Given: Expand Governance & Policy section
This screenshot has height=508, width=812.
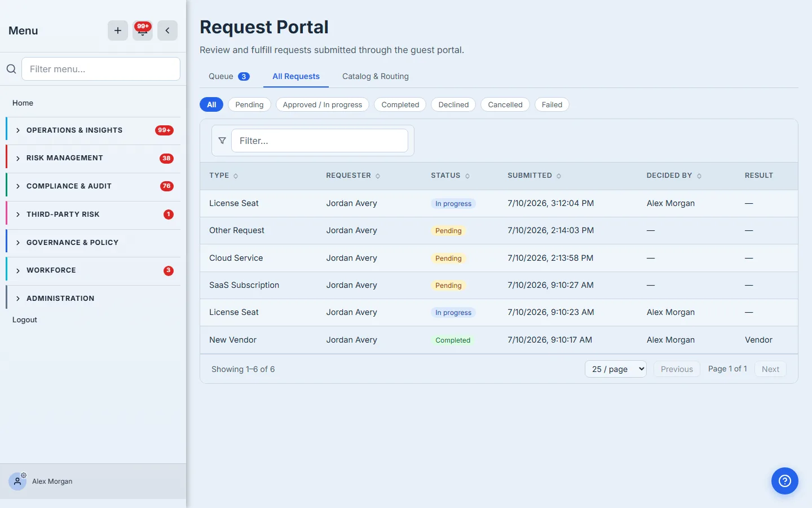Looking at the screenshot, I should (93, 243).
